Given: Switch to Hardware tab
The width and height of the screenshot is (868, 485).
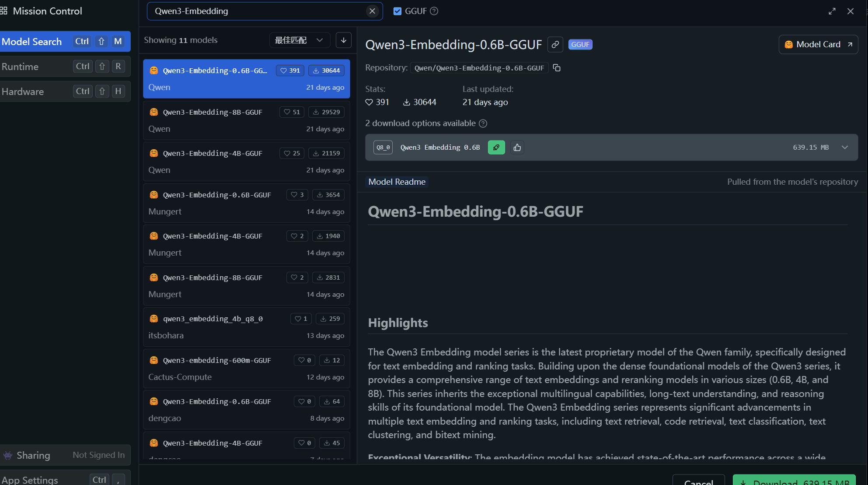Looking at the screenshot, I should [x=65, y=91].
